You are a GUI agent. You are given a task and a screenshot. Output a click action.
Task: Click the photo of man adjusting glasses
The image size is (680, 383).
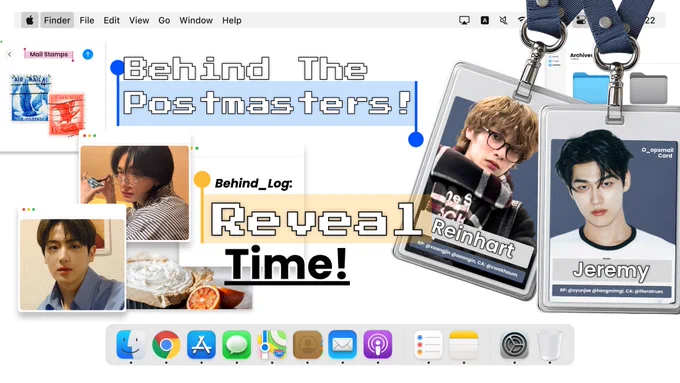pos(135,193)
